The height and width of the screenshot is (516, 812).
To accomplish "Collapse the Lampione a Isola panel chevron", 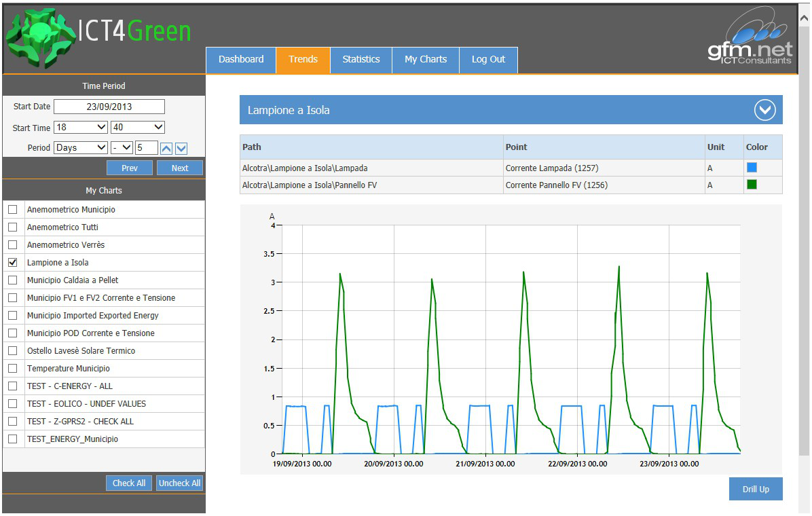I will 764,110.
